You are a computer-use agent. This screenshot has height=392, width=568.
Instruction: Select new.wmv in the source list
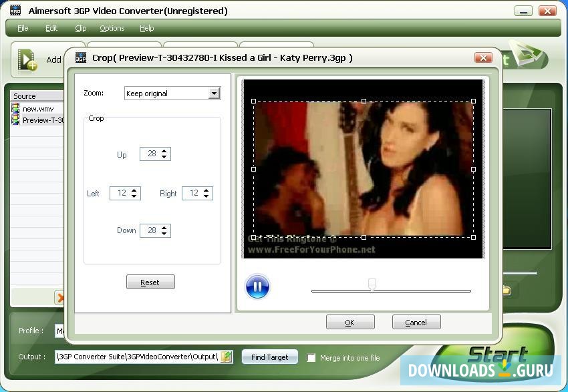38,109
